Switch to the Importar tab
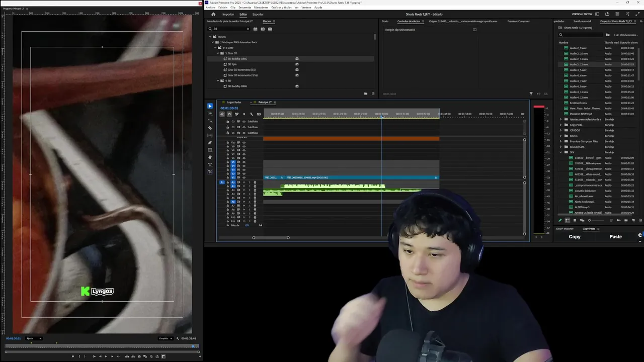This screenshot has width=644, height=362. pos(228,14)
